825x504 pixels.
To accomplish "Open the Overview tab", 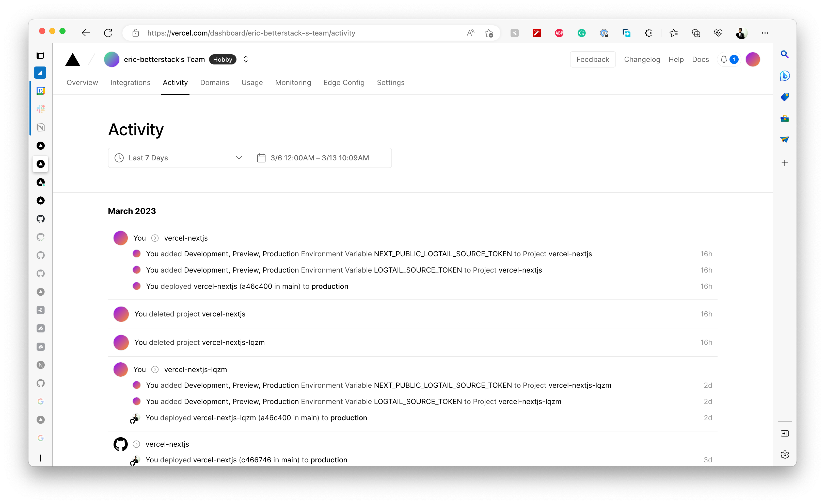I will point(82,83).
